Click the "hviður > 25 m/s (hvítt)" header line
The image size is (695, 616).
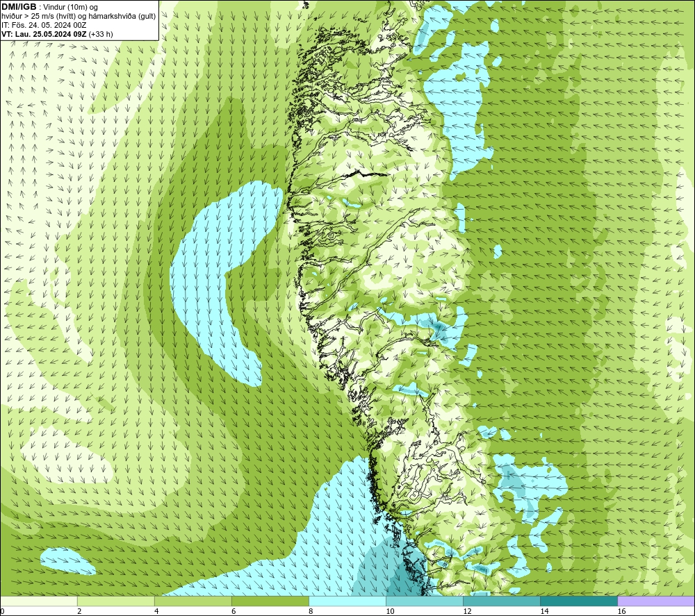pyautogui.click(x=38, y=17)
